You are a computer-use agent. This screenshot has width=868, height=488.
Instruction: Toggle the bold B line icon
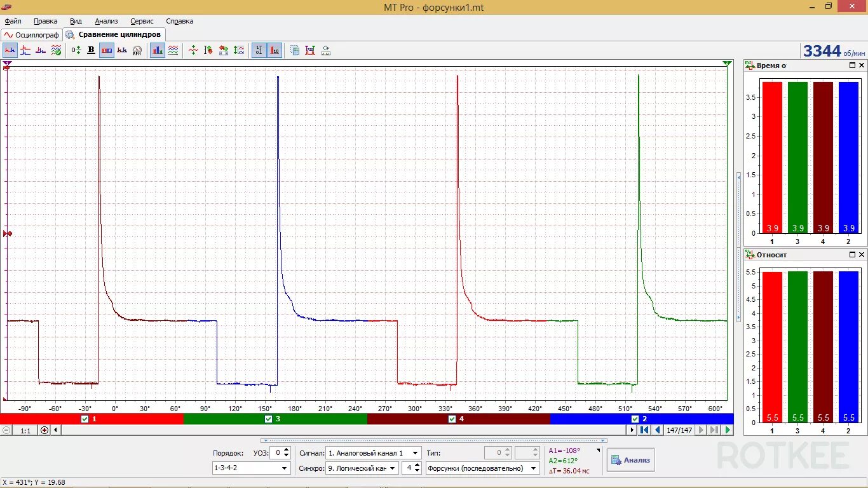92,50
